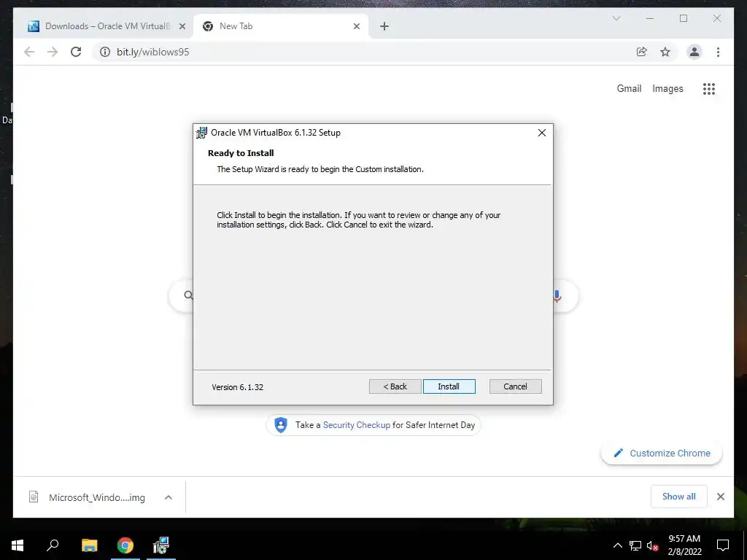The width and height of the screenshot is (747, 560).
Task: Open File Explorer from taskbar
Action: click(89, 545)
